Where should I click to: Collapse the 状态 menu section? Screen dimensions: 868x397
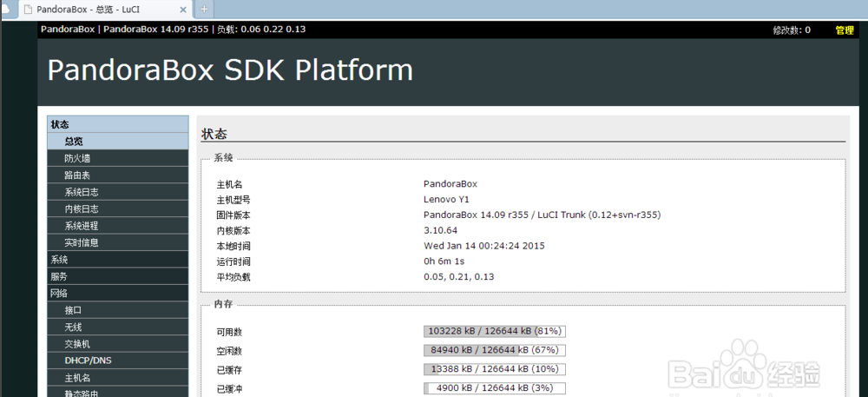118,124
